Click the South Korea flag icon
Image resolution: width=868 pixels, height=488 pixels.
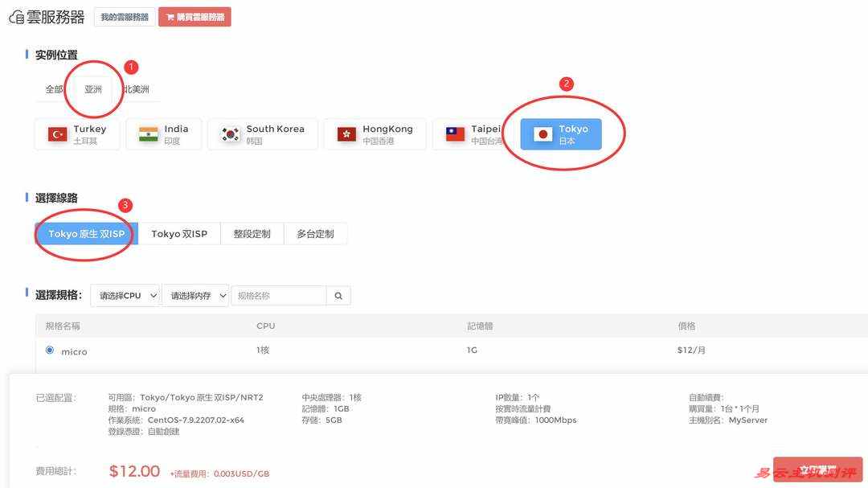tap(231, 134)
